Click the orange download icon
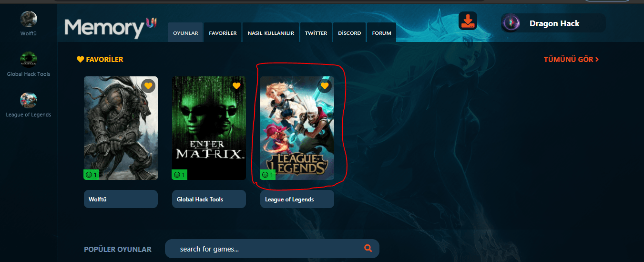This screenshot has width=644, height=262. click(468, 21)
